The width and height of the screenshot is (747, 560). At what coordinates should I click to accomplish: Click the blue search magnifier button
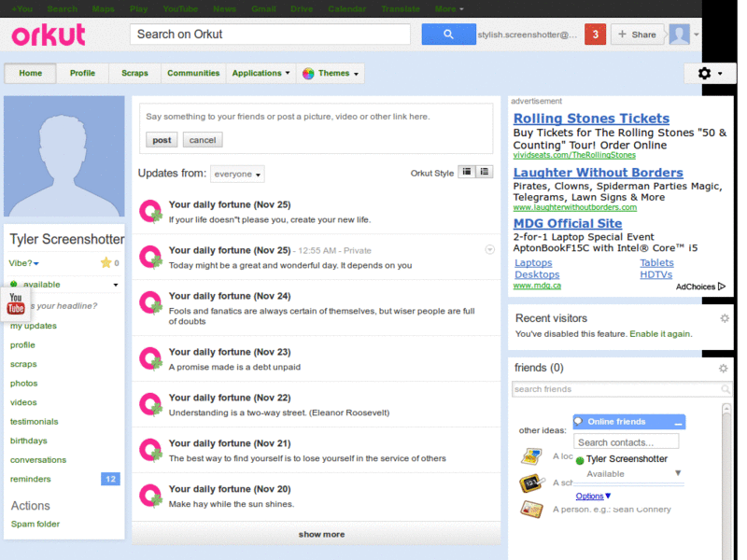448,35
